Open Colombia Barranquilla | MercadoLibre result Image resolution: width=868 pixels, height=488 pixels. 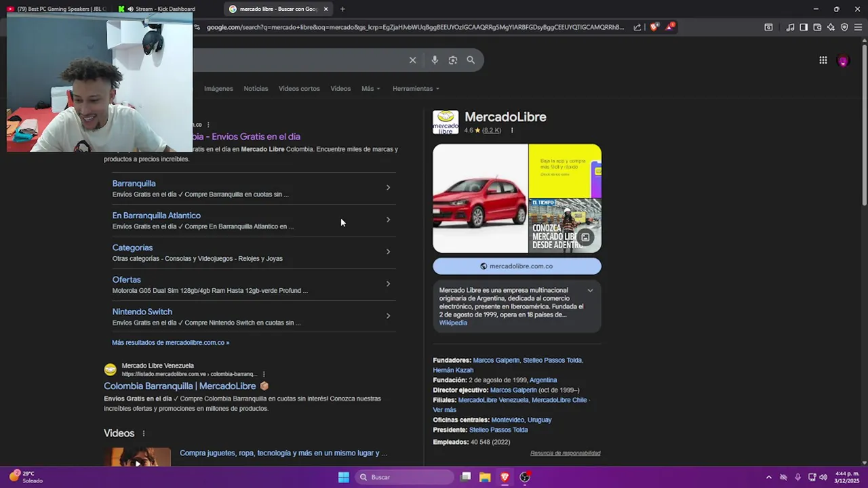[x=180, y=386]
